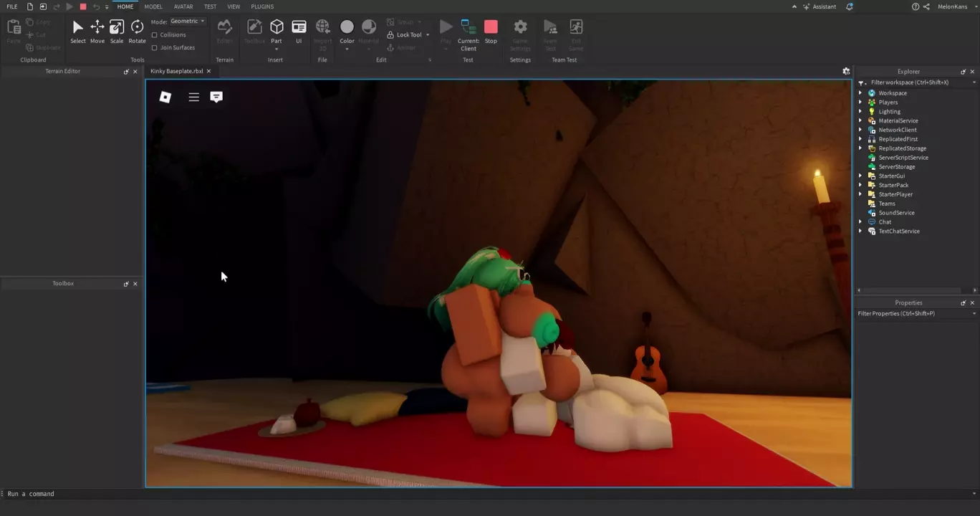Expand the Workspace tree node
This screenshot has height=516, width=980.
[860, 93]
